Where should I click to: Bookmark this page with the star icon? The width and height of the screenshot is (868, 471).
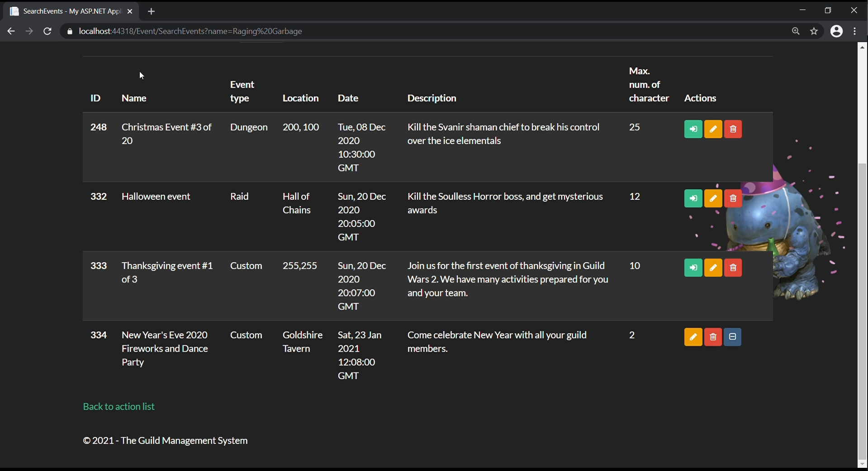coord(814,31)
